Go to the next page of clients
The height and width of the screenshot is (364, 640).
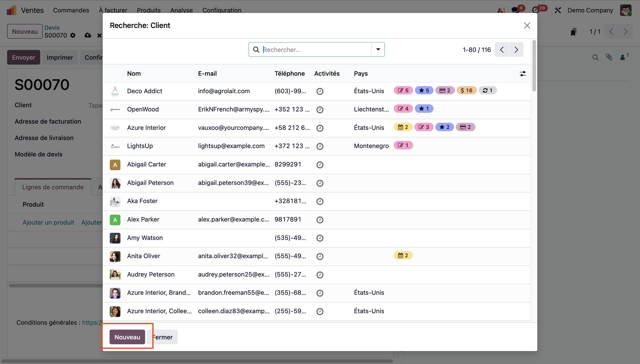pos(516,50)
